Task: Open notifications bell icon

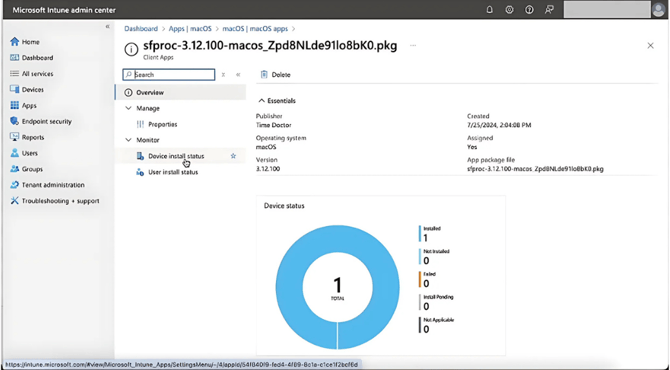Action: pos(490,10)
